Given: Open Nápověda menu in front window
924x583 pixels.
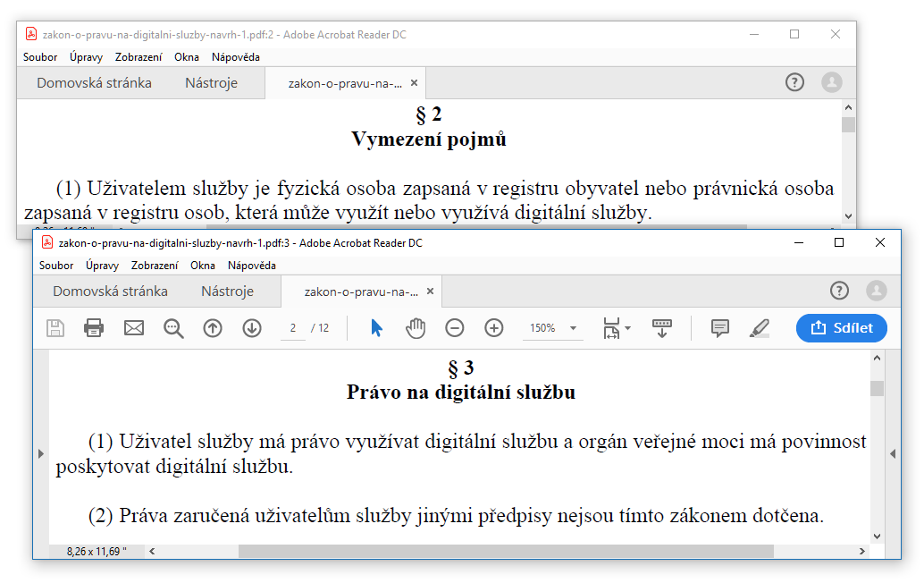Looking at the screenshot, I should [252, 266].
